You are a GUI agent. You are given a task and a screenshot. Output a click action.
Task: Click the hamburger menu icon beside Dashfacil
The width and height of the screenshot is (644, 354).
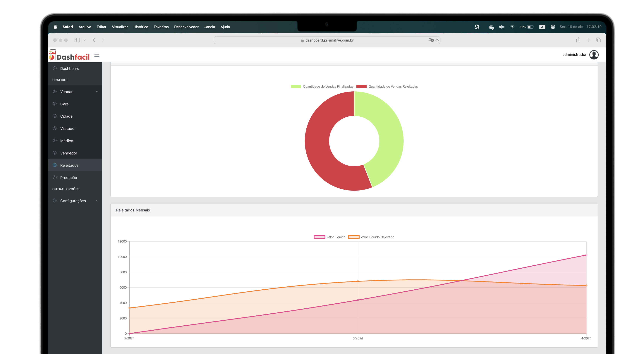pos(97,55)
